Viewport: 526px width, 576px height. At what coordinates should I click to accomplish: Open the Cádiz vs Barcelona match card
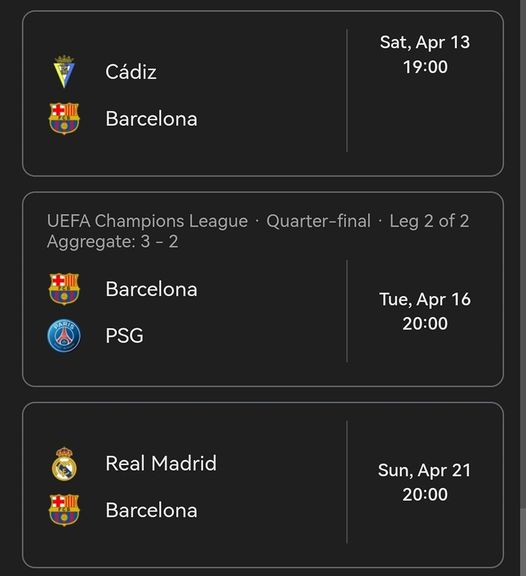(263, 94)
